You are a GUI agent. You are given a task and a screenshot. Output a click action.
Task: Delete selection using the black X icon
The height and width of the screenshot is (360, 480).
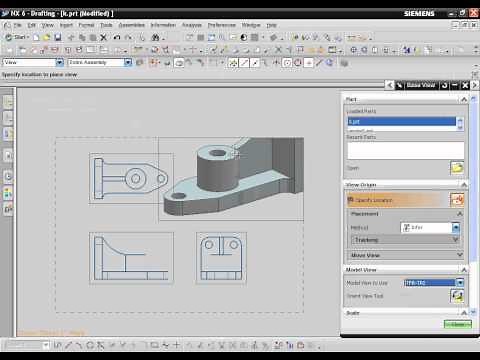pyautogui.click(x=104, y=38)
